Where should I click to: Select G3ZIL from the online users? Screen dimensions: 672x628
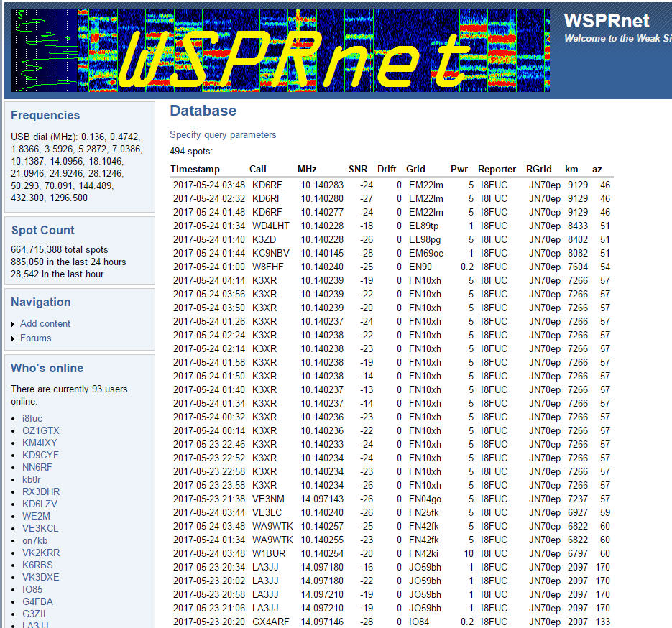[x=35, y=614]
